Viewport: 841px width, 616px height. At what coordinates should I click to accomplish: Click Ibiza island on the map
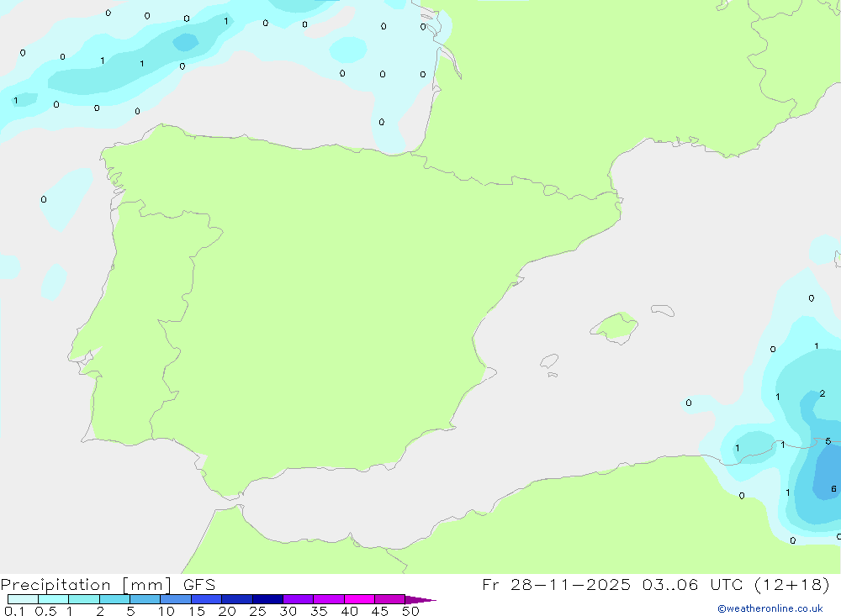549,361
